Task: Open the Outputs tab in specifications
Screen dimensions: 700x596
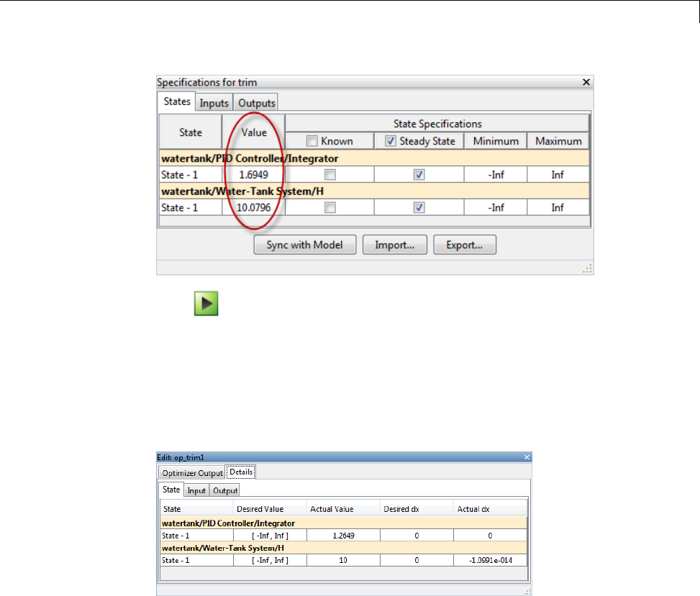Action: coord(256,103)
